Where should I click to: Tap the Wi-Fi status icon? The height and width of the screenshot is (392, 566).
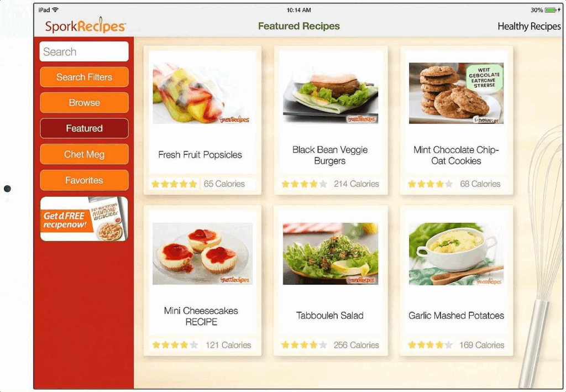[x=55, y=10]
